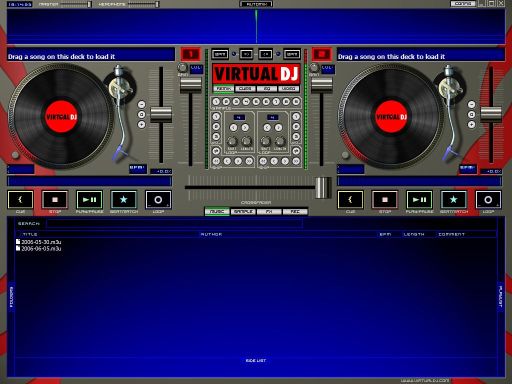The image size is (512, 384).
Task: Click right deck pitch reset circle button
Action: tap(472, 115)
